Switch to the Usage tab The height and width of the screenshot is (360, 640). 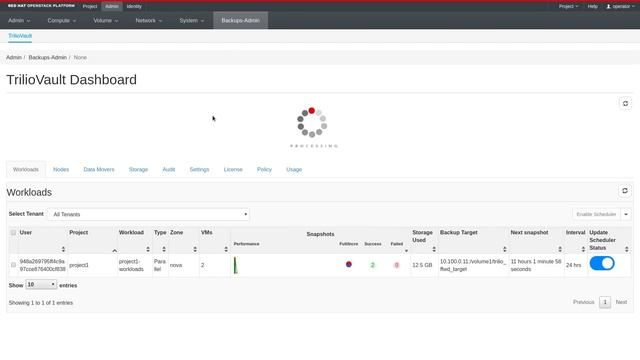click(294, 169)
